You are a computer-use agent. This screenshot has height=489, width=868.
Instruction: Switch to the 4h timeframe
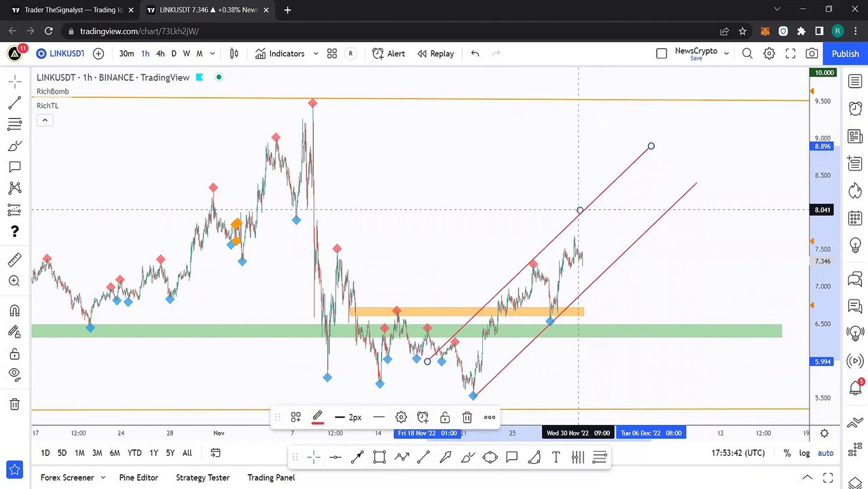[160, 54]
